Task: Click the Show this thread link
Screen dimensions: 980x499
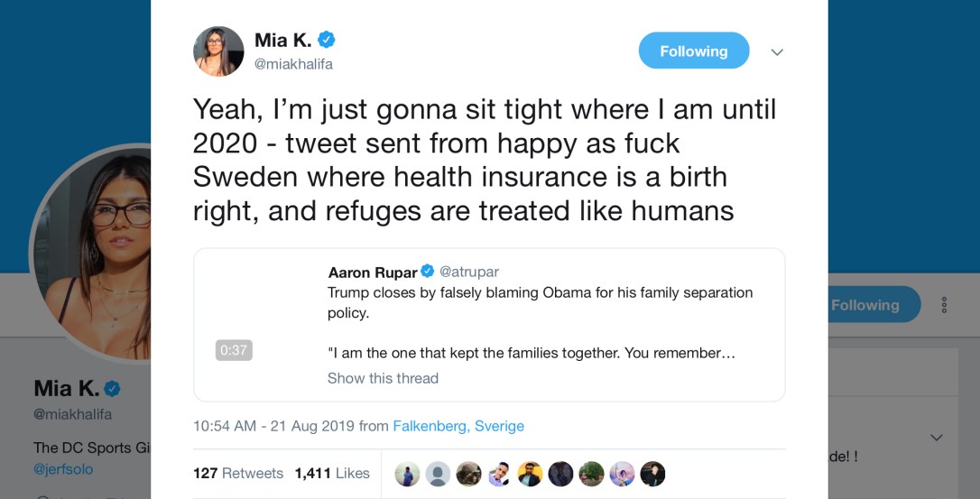Action: [383, 378]
